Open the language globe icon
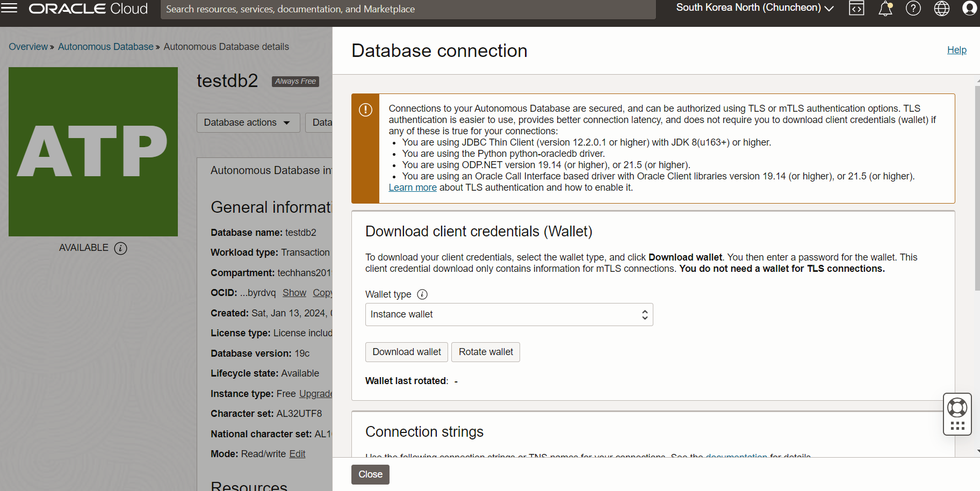Image resolution: width=980 pixels, height=491 pixels. point(942,8)
